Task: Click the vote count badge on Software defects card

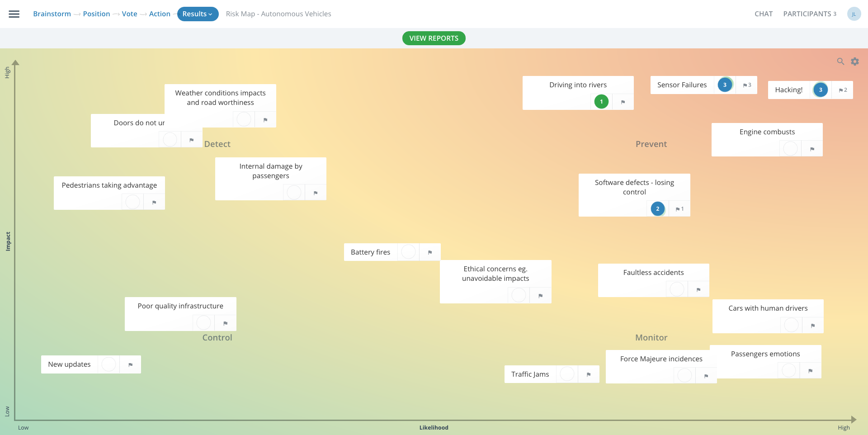Action: [x=658, y=208]
